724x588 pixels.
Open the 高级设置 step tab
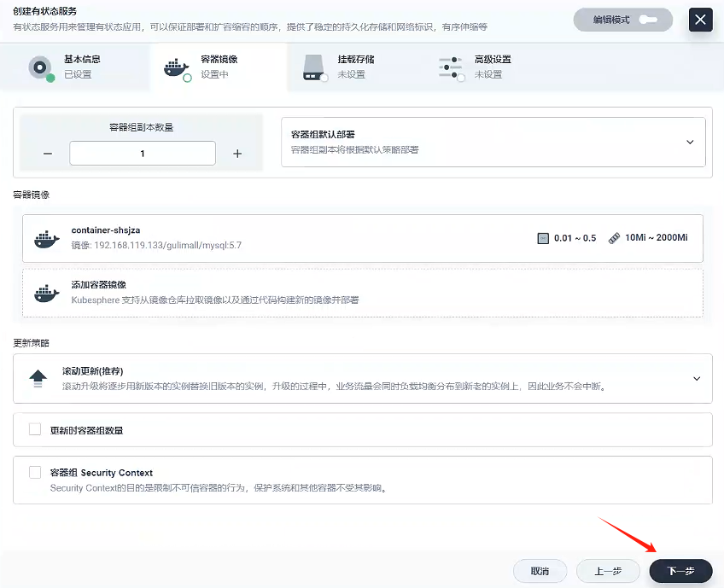493,67
